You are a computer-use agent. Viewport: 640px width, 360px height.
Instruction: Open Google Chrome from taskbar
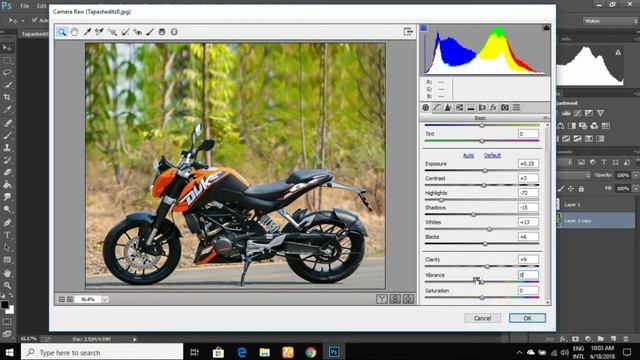tap(311, 352)
